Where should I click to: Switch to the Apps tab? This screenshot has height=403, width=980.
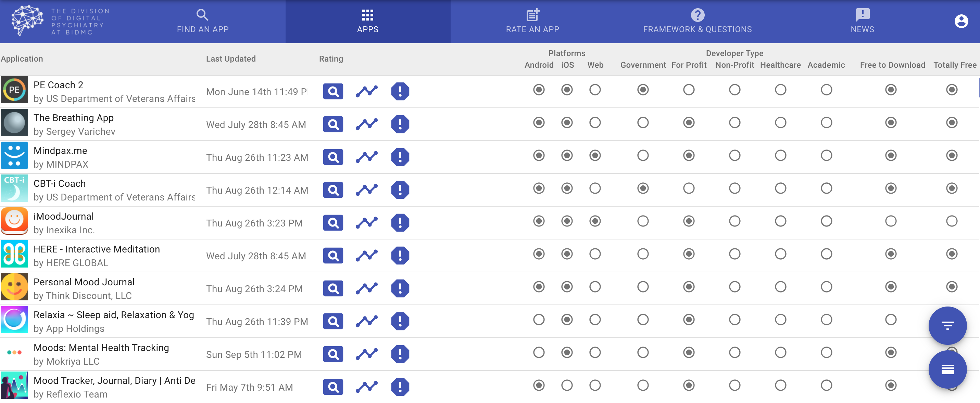click(367, 21)
